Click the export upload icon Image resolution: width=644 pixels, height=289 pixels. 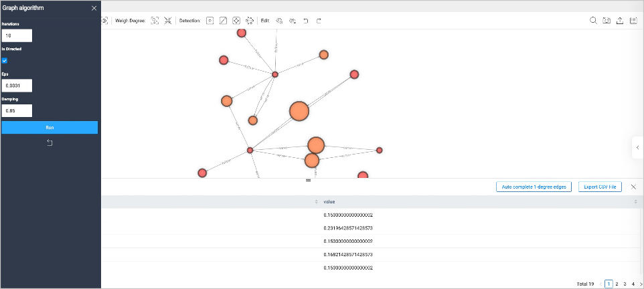click(x=620, y=21)
